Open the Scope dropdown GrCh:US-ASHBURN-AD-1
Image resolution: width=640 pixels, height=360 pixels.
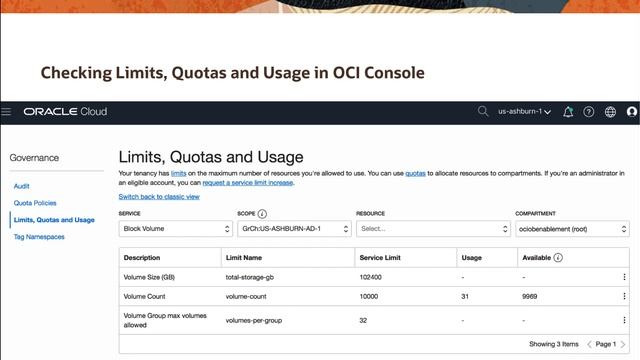pos(294,229)
